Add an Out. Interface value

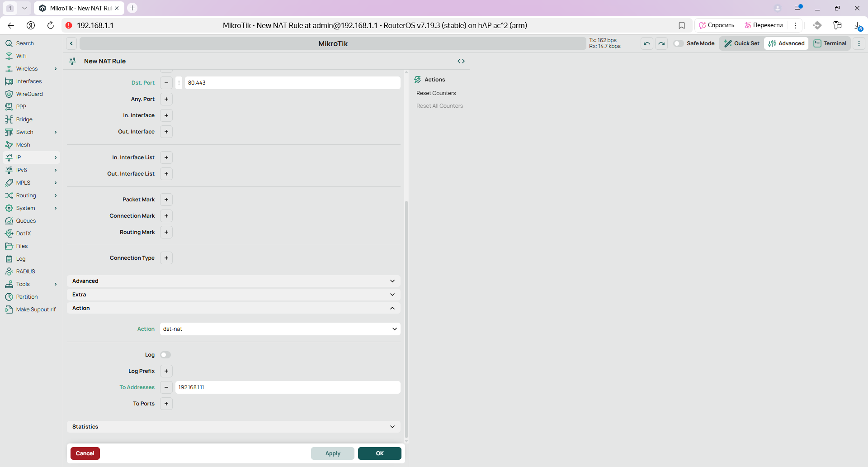point(166,132)
